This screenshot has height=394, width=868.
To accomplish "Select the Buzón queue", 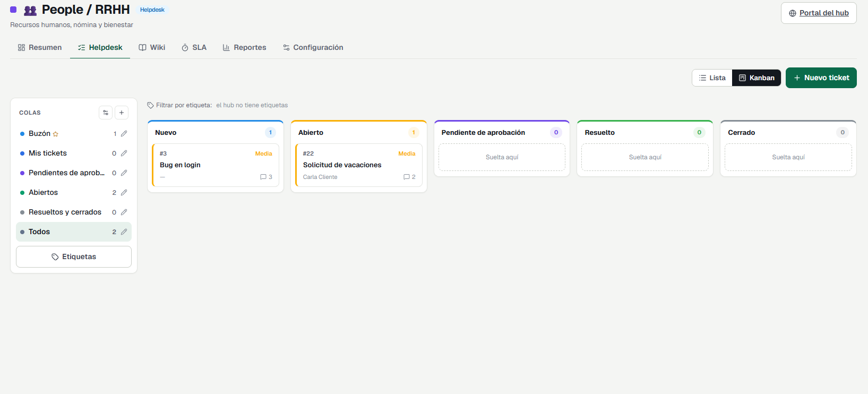I will click(74, 134).
